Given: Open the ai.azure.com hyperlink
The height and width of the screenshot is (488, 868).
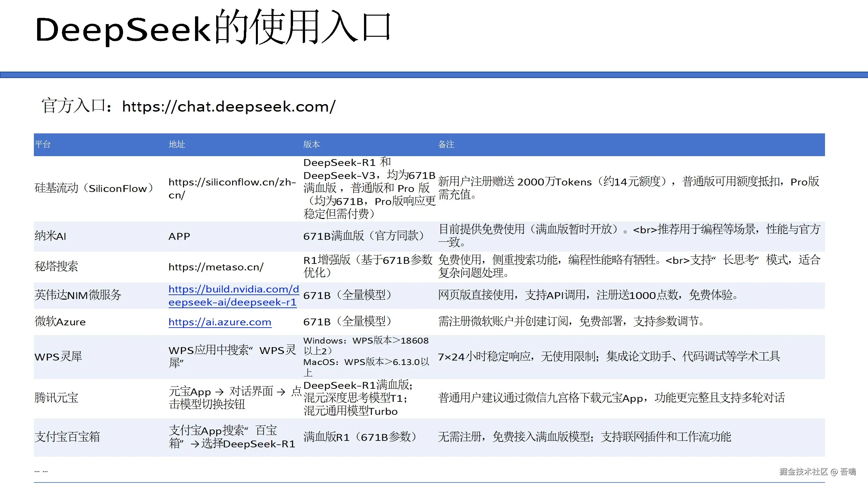Looking at the screenshot, I should tap(220, 322).
